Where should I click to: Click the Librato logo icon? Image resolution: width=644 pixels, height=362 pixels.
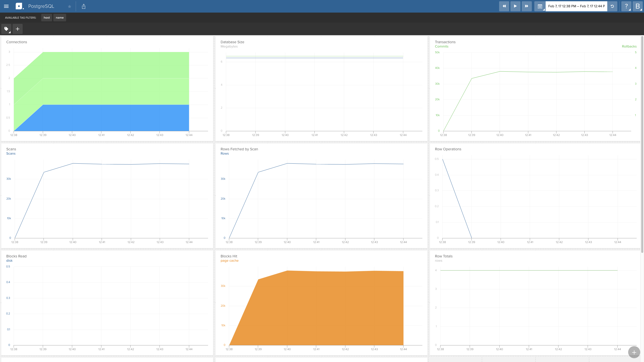pos(19,6)
